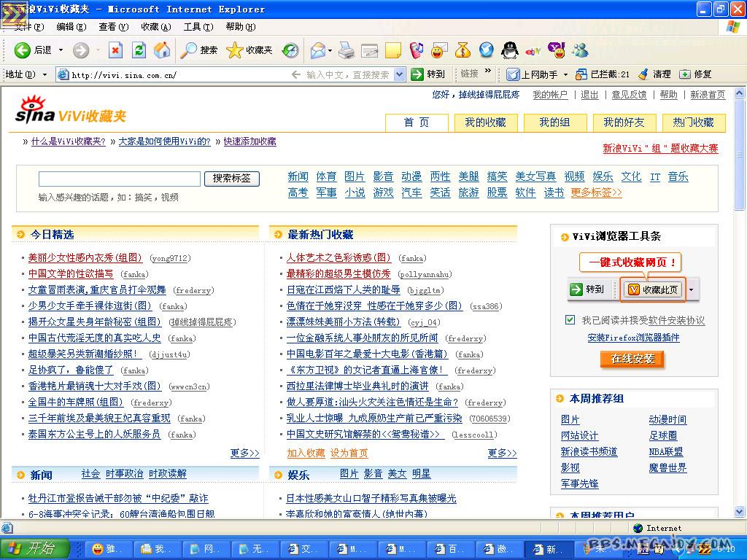Open the 上网助手 dropdown arrow
This screenshot has width=747, height=560.
tap(565, 75)
